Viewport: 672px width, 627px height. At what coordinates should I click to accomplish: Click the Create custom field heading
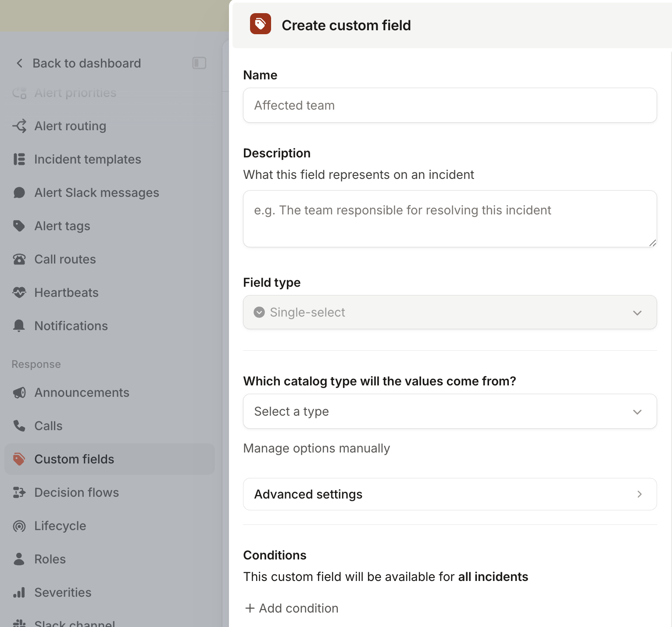point(346,25)
